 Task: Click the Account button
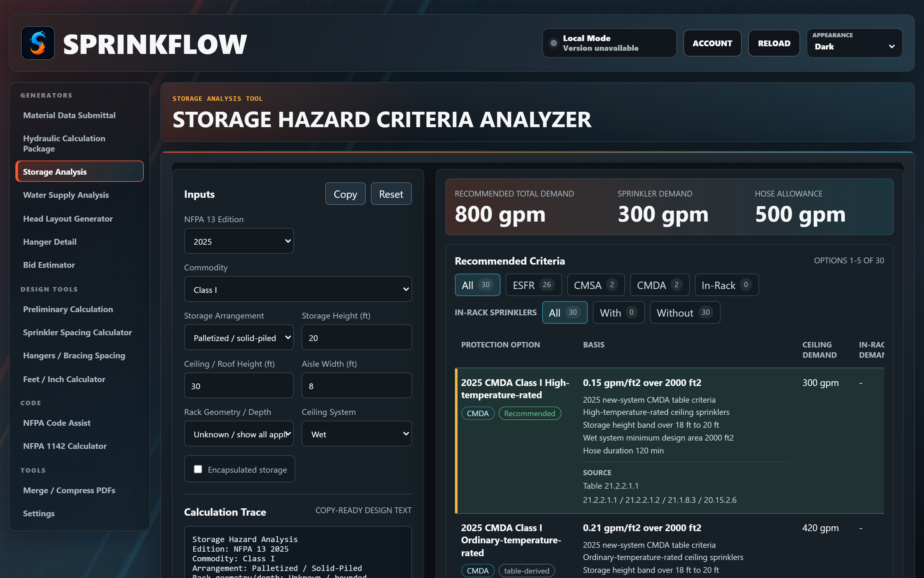713,43
